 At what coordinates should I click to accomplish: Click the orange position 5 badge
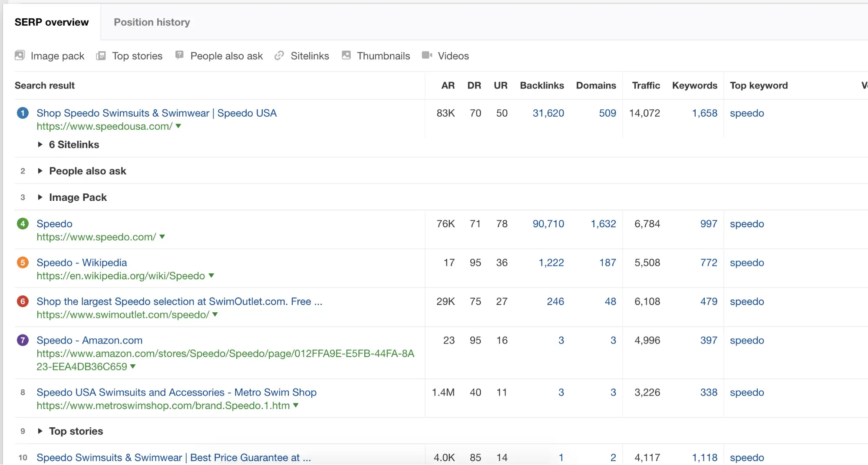tap(23, 262)
